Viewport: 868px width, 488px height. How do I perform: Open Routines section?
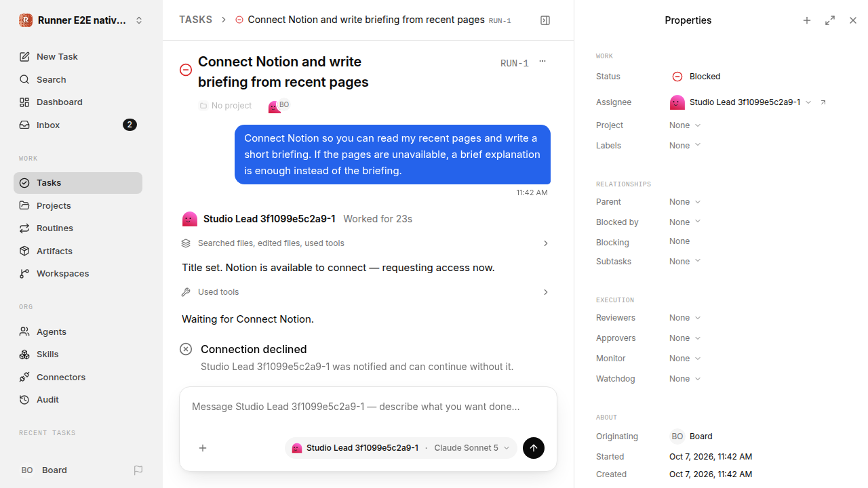pyautogui.click(x=78, y=228)
